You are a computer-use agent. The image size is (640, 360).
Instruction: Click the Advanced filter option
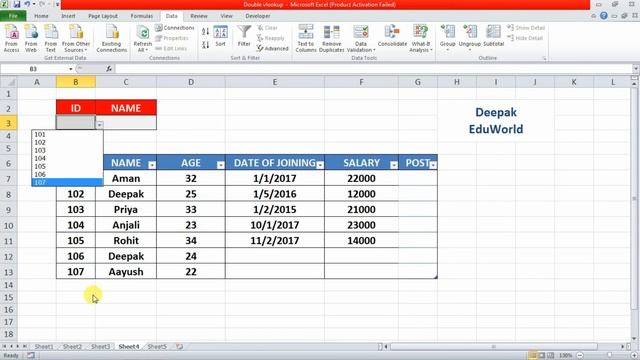[273, 48]
